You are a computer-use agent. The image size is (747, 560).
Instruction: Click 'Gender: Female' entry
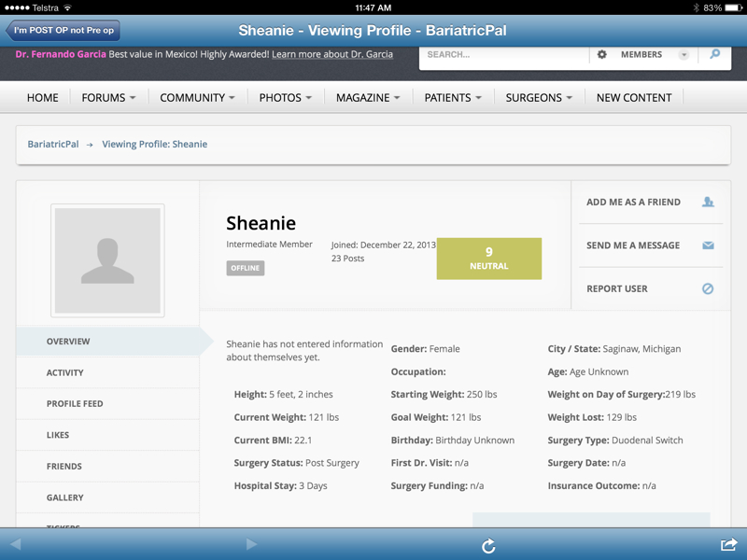point(426,348)
